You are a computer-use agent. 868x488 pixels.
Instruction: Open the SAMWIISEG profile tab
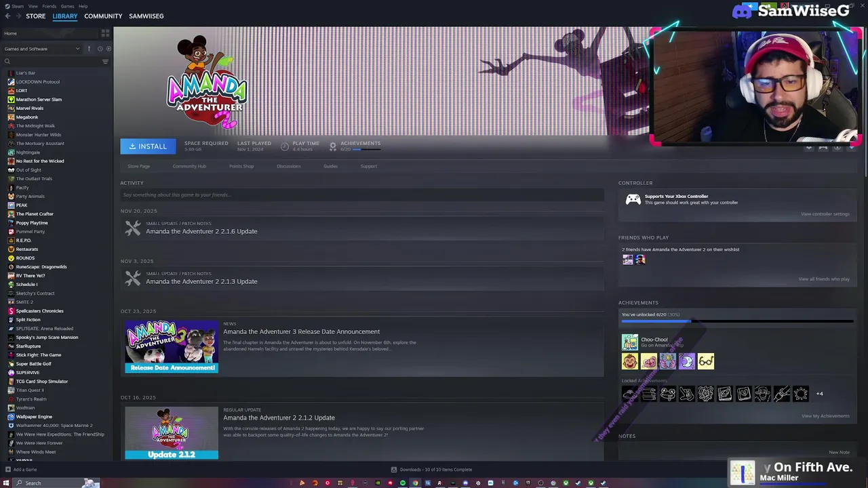[x=146, y=16]
